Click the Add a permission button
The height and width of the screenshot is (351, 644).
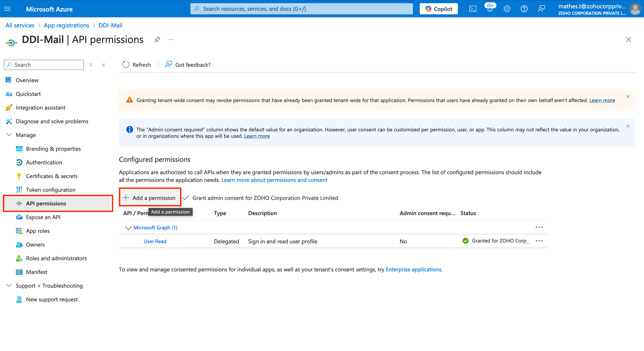click(150, 198)
